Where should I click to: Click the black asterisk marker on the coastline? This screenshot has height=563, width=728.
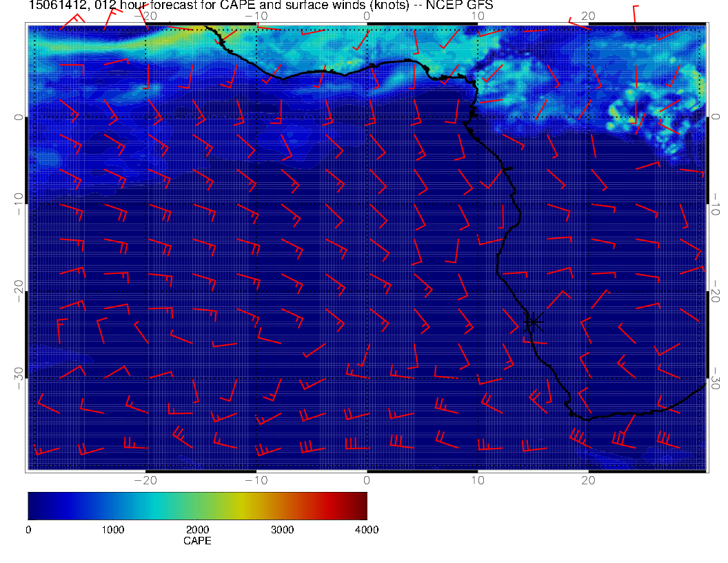click(534, 322)
